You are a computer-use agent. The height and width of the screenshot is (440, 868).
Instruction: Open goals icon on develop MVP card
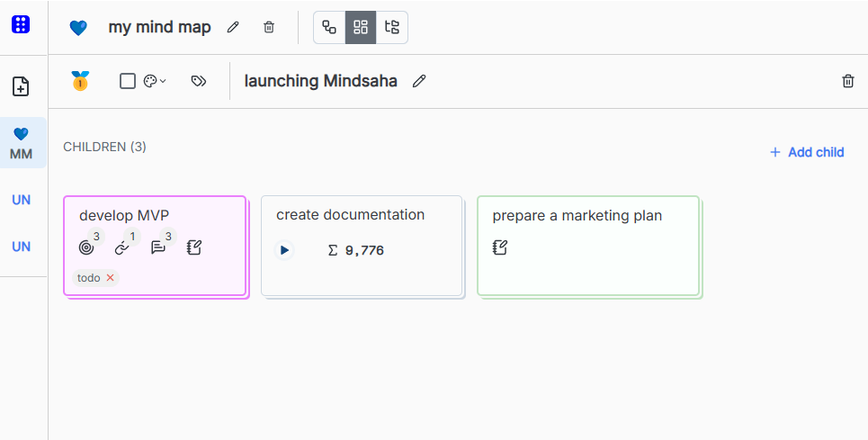tap(86, 247)
